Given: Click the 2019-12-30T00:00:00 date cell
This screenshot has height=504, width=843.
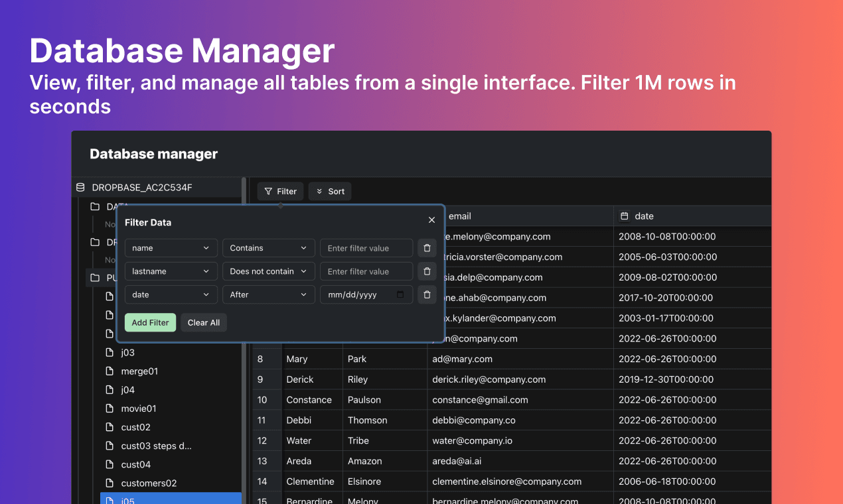Looking at the screenshot, I should click(x=692, y=379).
